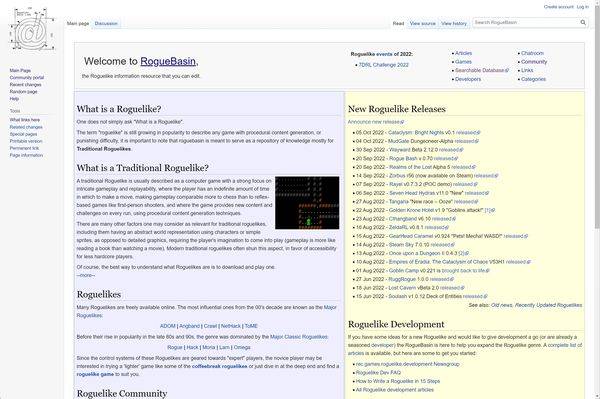This screenshot has height=399, width=600.
Task: Open Community portal in the sidebar
Action: pos(27,78)
